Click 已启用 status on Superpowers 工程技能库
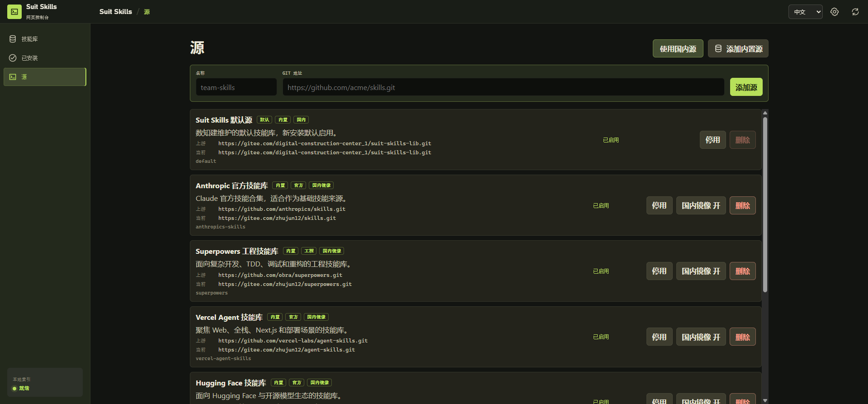The image size is (868, 404). [601, 271]
